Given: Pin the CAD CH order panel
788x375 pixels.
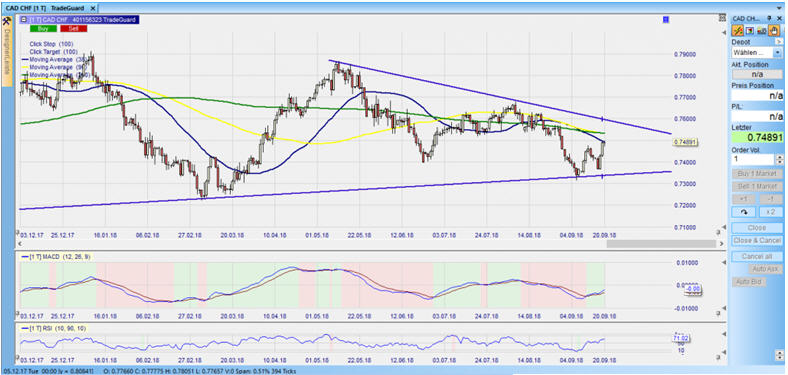Looking at the screenshot, I should pos(769,18).
